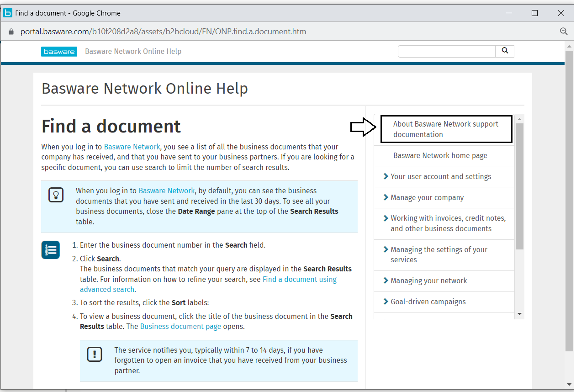Click the page vertical scrollbar thumb
This screenshot has height=392, width=576.
(x=569, y=201)
